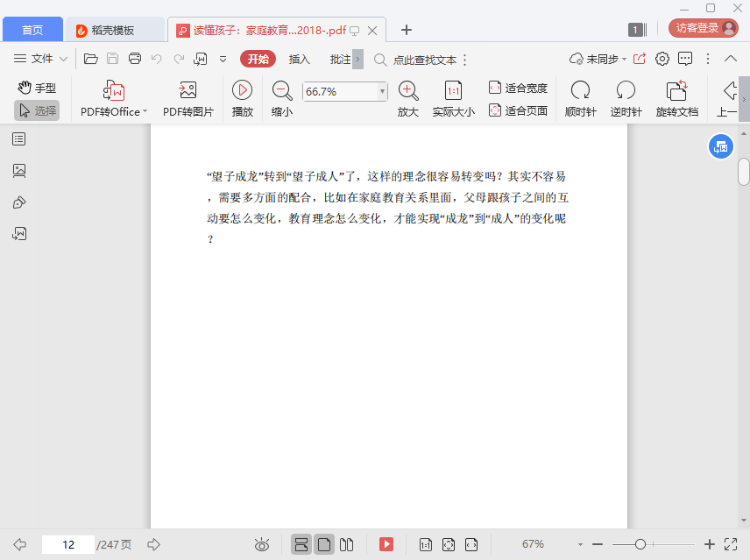This screenshot has height=560, width=750.
Task: Select the Hand tool (手型)
Action: (37, 88)
